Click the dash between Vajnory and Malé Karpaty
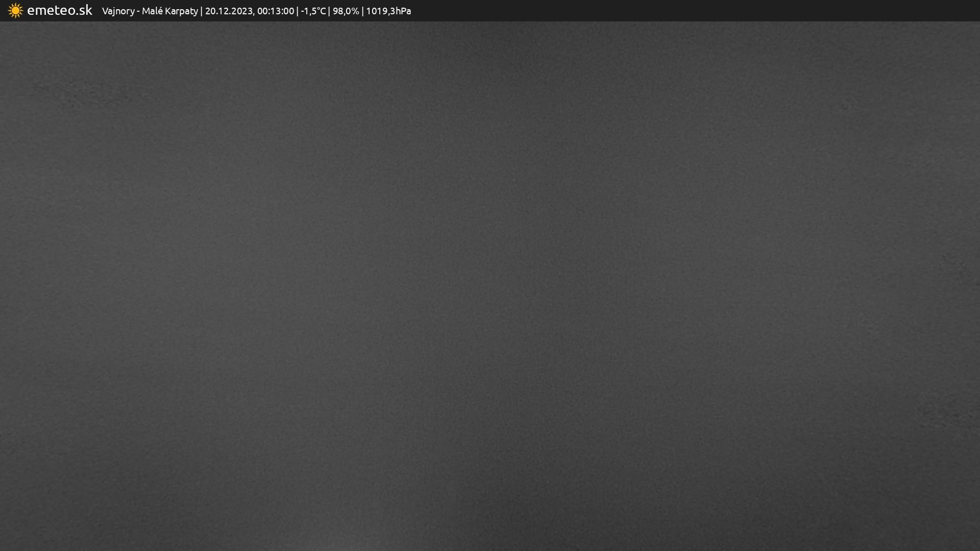980x551 pixels. tap(138, 11)
